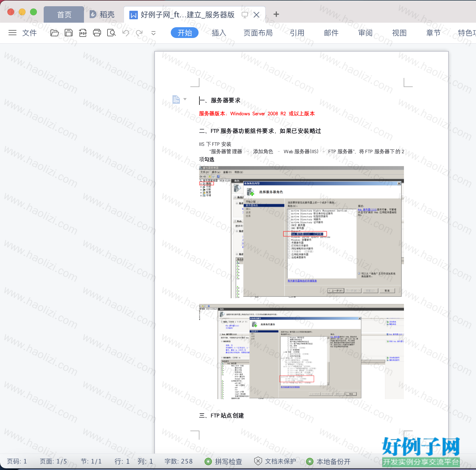
Task: Open print preview icon
Action: (x=111, y=33)
